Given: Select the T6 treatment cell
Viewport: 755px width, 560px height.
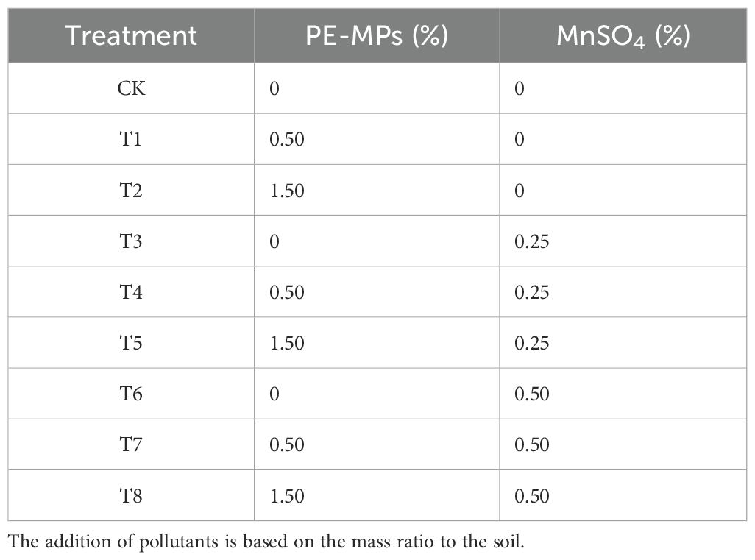Looking at the screenshot, I should (x=131, y=394).
